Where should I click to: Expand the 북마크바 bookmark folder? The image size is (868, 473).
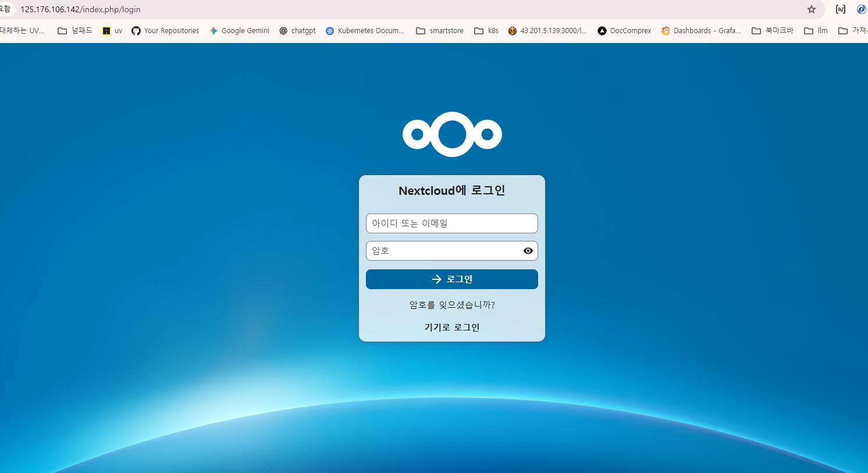tap(773, 31)
